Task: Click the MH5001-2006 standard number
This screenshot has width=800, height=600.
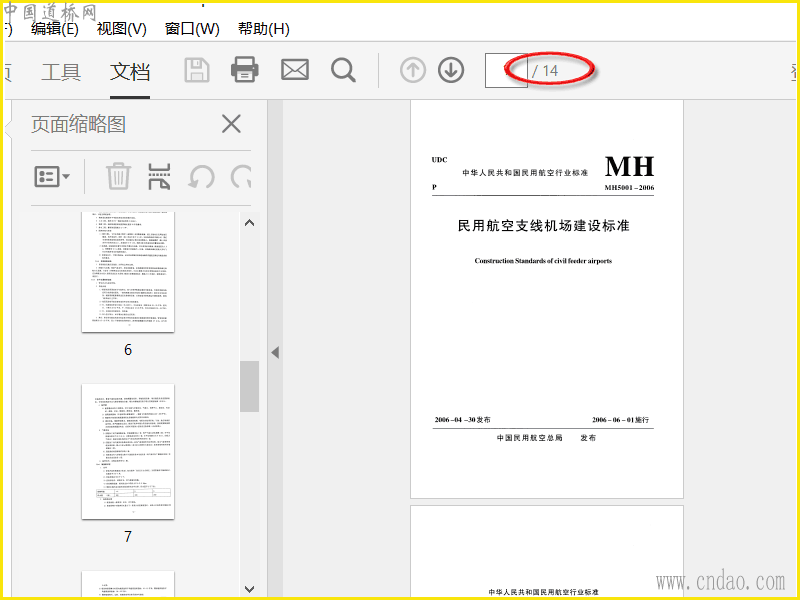Action: (x=629, y=188)
